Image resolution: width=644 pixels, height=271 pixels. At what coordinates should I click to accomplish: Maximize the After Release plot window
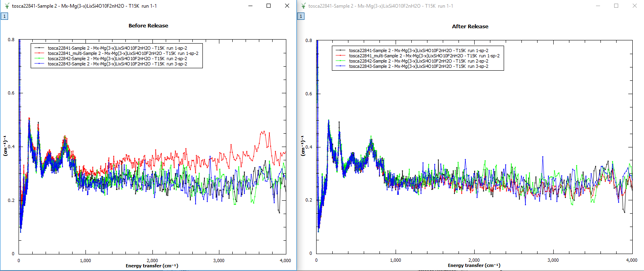[616, 6]
